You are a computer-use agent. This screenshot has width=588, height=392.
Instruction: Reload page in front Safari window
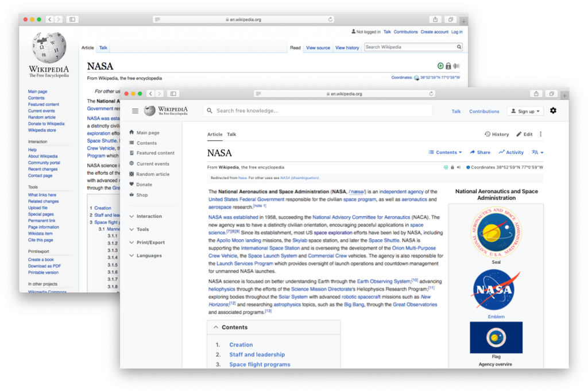tap(431, 94)
